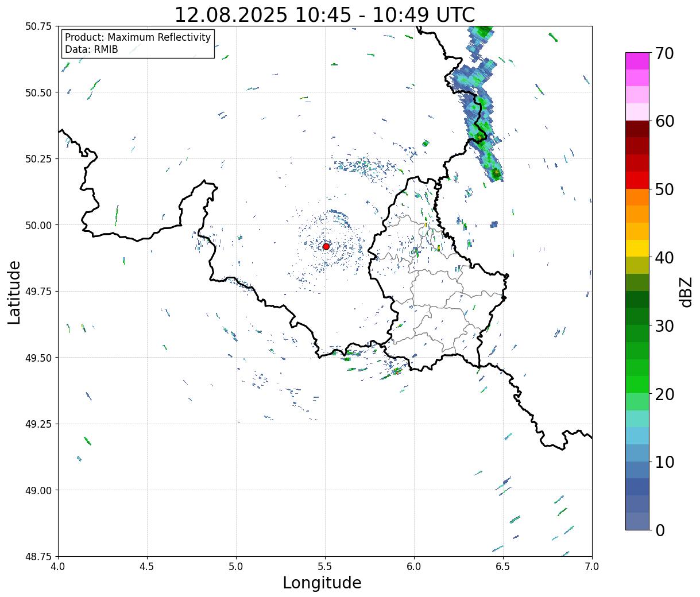This screenshot has height=597, width=700.
Task: Click the colorbar tick label 40
Action: 664,258
